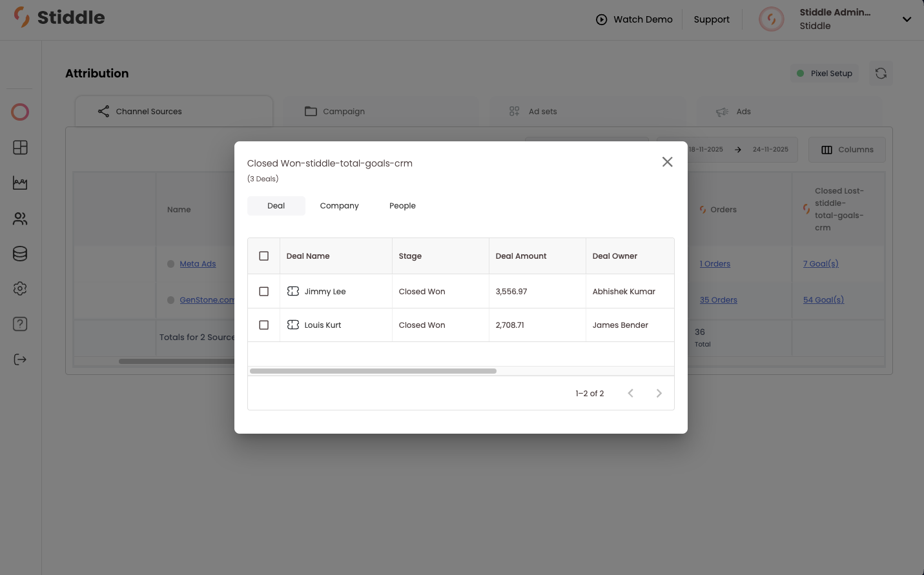
Task: Open the people sidebar icon
Action: [20, 219]
